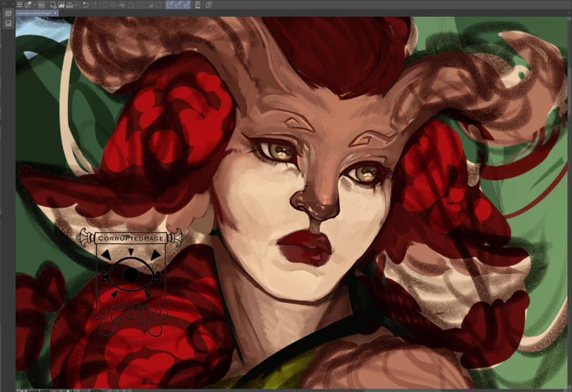Click Clear Outside Selection icon
This screenshot has width=572, height=392.
coord(114,5)
